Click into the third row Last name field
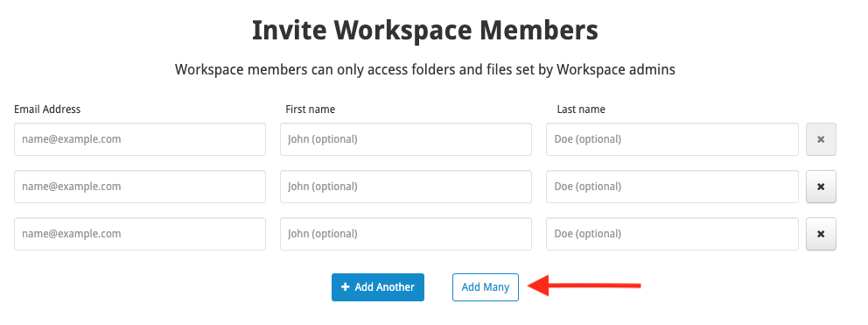Viewport: 868px width, 325px height. point(672,234)
